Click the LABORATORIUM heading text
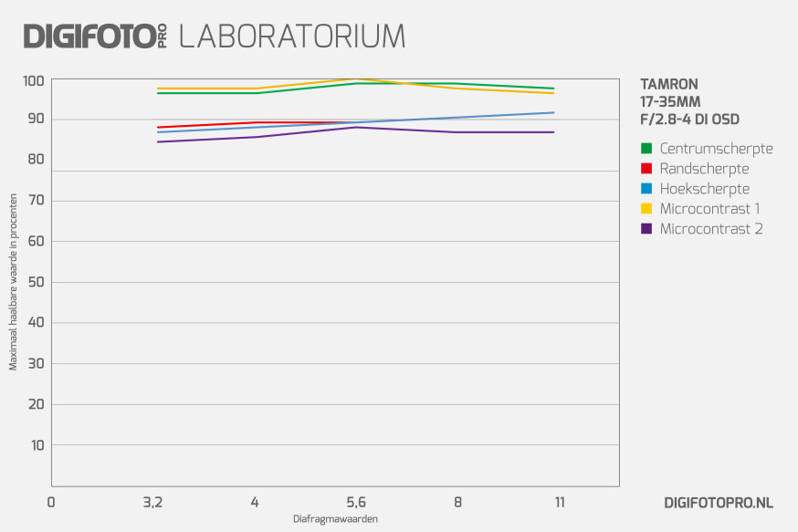The image size is (798, 532). (x=292, y=37)
